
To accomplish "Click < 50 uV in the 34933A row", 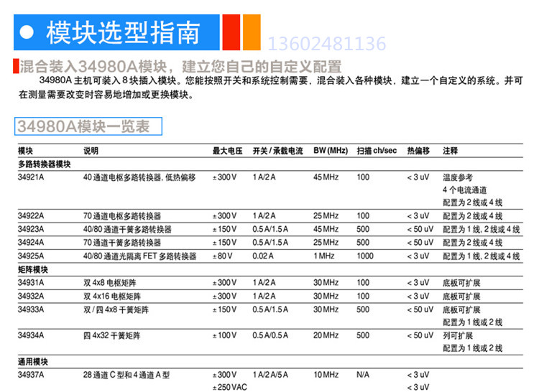I will [x=420, y=309].
